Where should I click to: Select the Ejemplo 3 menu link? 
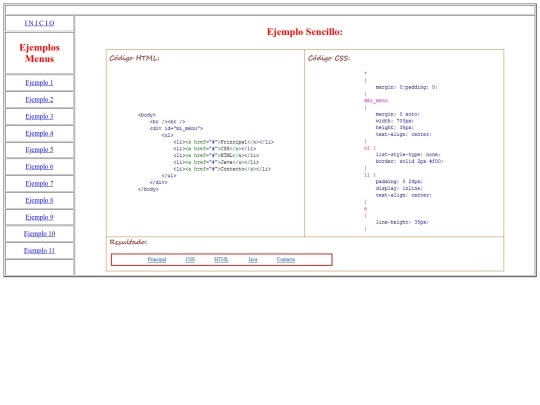39,116
